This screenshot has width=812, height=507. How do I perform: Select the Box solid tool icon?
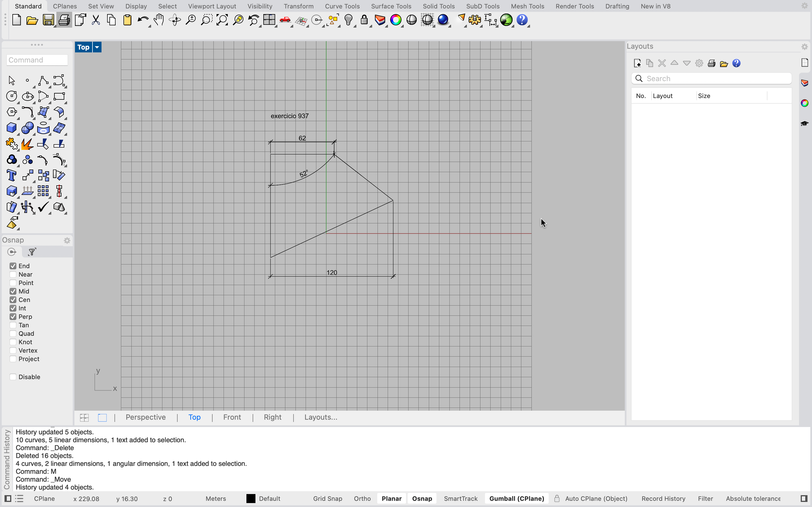point(11,128)
